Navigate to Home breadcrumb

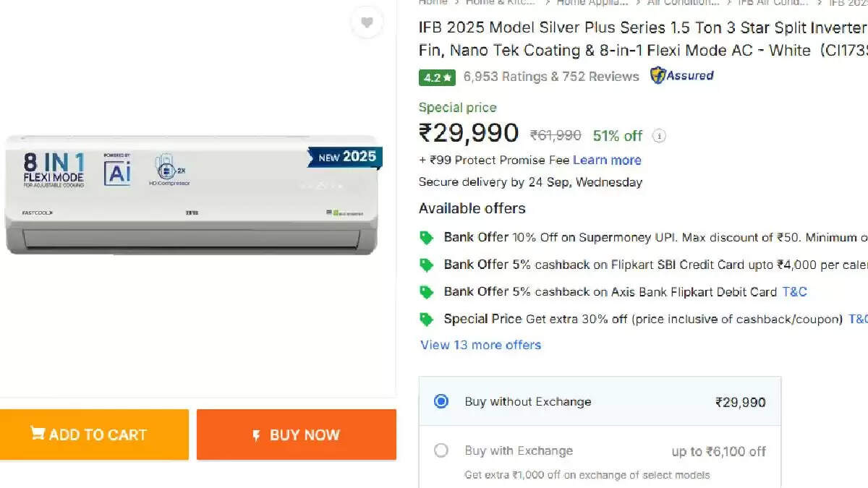(x=432, y=3)
